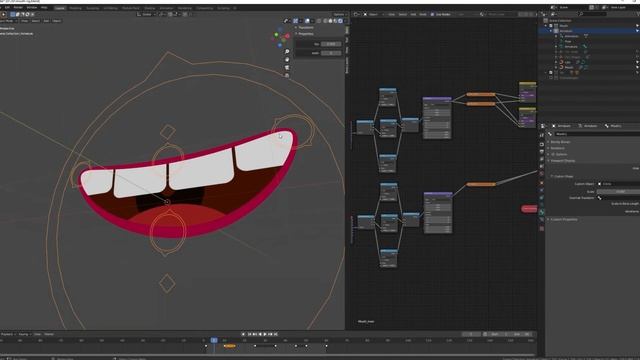The image size is (640, 360).
Task: Open Marker menu in timeline
Action: coord(49,334)
